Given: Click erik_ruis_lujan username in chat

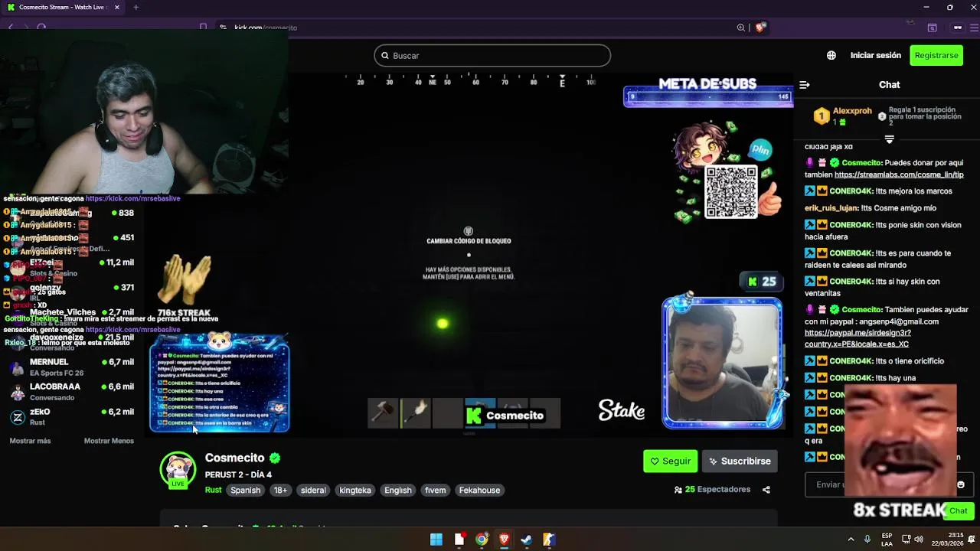Looking at the screenshot, I should (x=831, y=208).
